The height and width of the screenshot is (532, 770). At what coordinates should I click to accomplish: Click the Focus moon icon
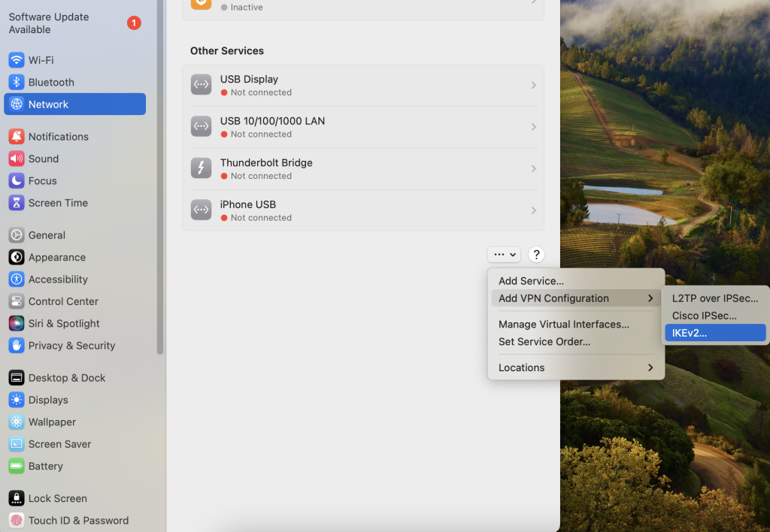(17, 181)
